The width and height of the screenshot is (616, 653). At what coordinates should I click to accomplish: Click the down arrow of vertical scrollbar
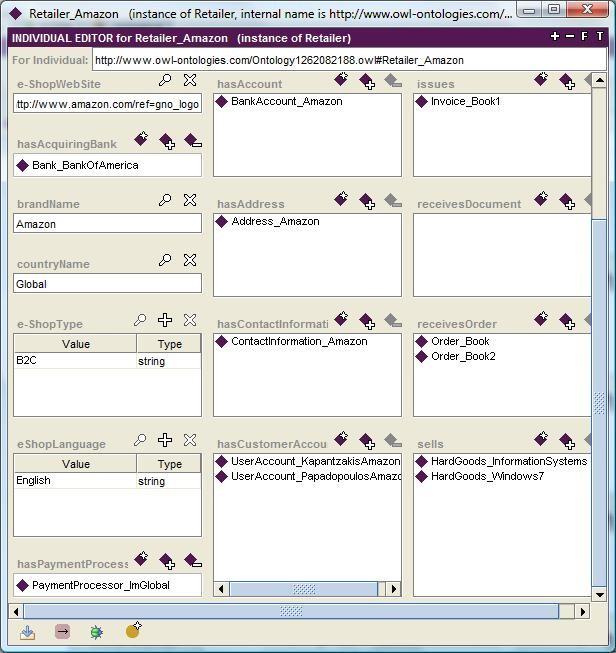599,595
